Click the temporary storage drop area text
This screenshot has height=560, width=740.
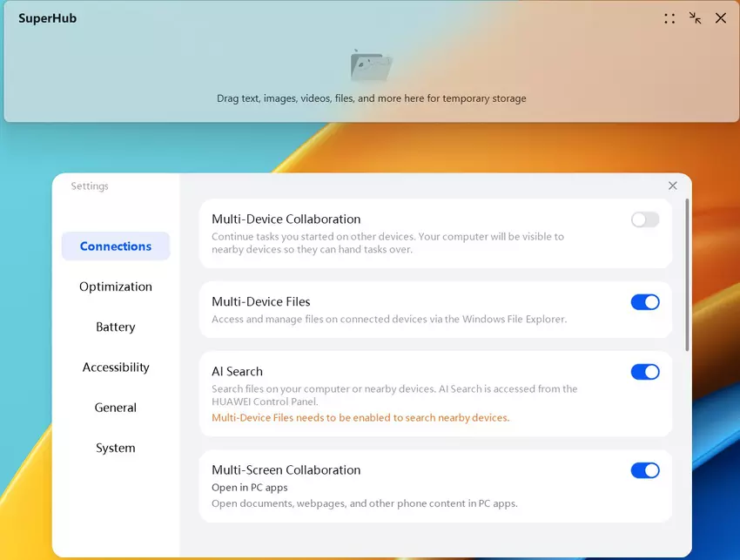tap(371, 98)
